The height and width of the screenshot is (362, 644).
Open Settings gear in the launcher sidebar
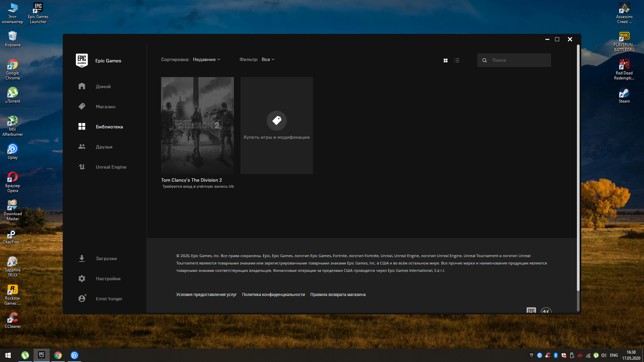point(82,279)
